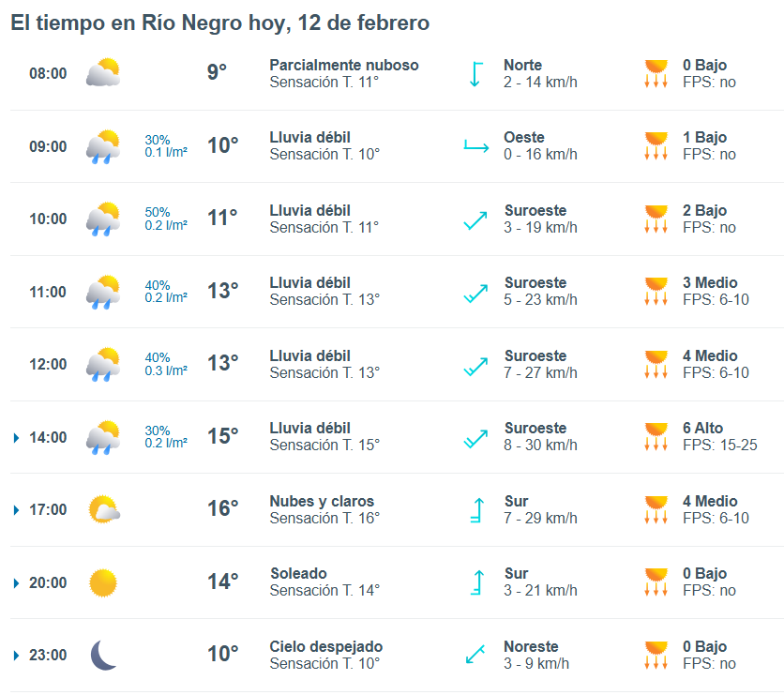Expand the 23:00 hourly forecast row
The width and height of the screenshot is (784, 695).
(17, 656)
